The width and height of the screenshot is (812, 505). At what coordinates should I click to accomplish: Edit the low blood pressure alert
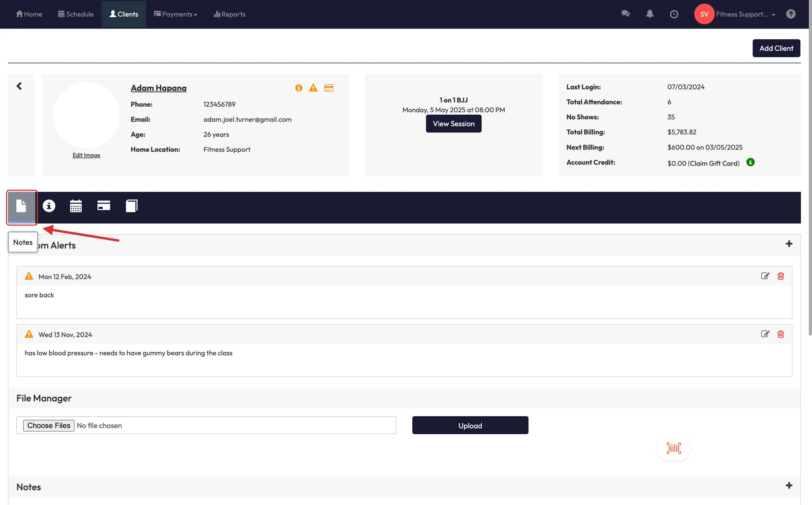(x=765, y=334)
